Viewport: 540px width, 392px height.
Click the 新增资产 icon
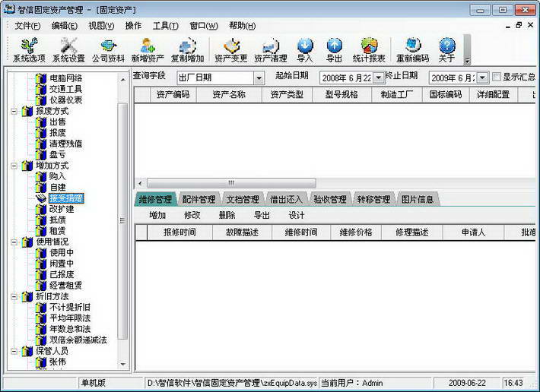[148, 50]
